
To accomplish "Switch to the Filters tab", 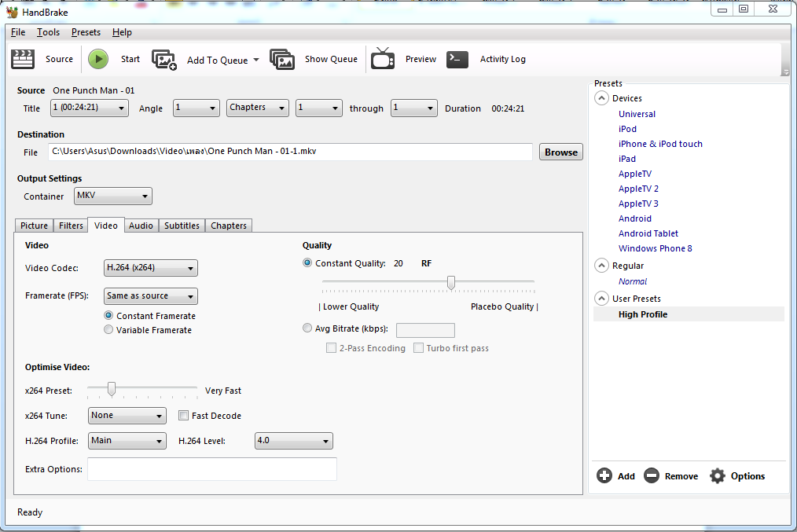I will [x=71, y=226].
